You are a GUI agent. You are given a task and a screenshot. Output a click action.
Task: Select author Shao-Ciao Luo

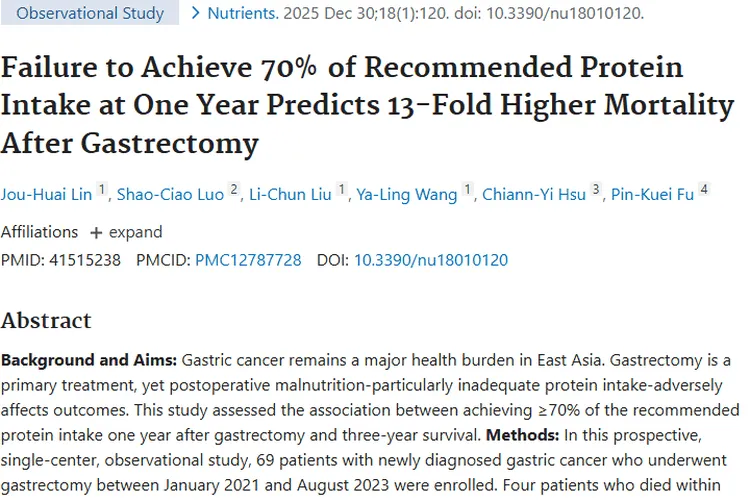(170, 194)
